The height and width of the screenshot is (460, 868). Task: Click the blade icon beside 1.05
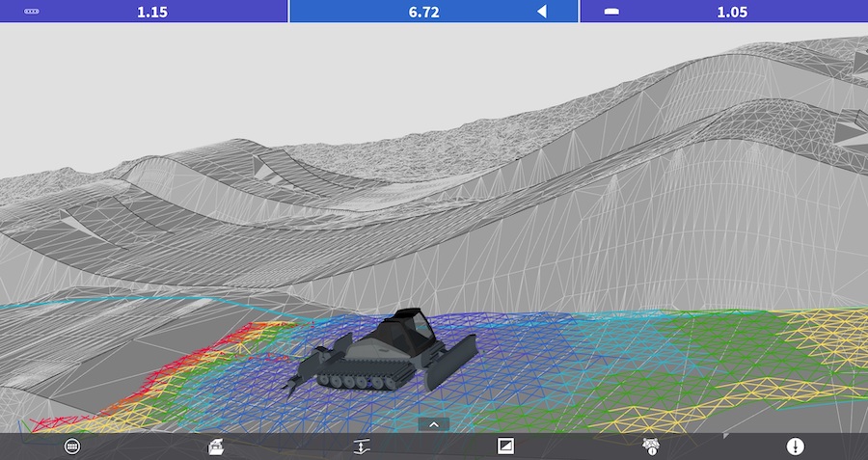tap(611, 12)
